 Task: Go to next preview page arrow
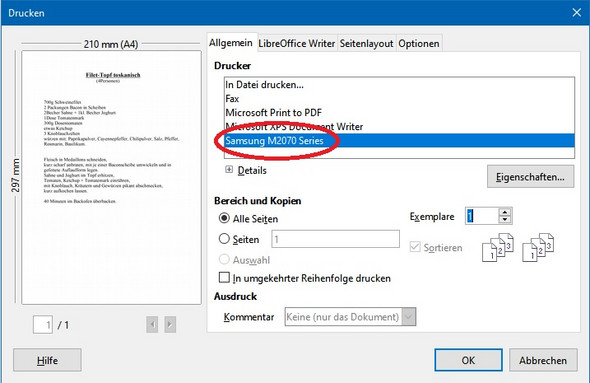170,324
